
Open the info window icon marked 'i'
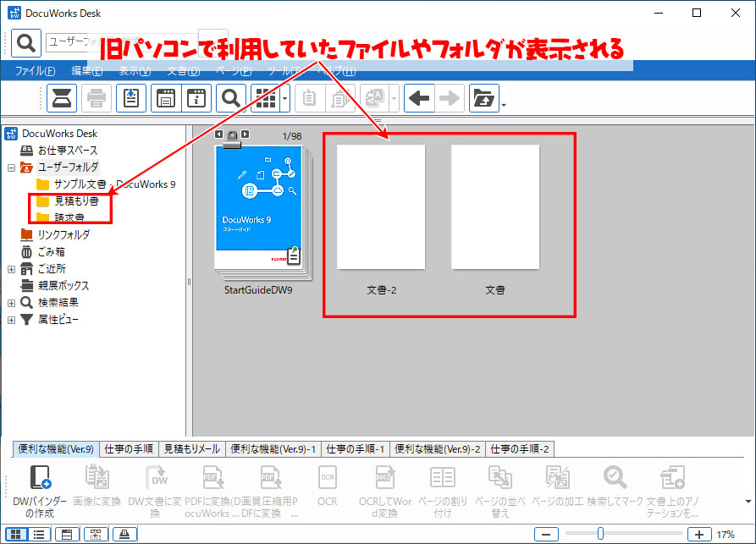click(x=196, y=98)
